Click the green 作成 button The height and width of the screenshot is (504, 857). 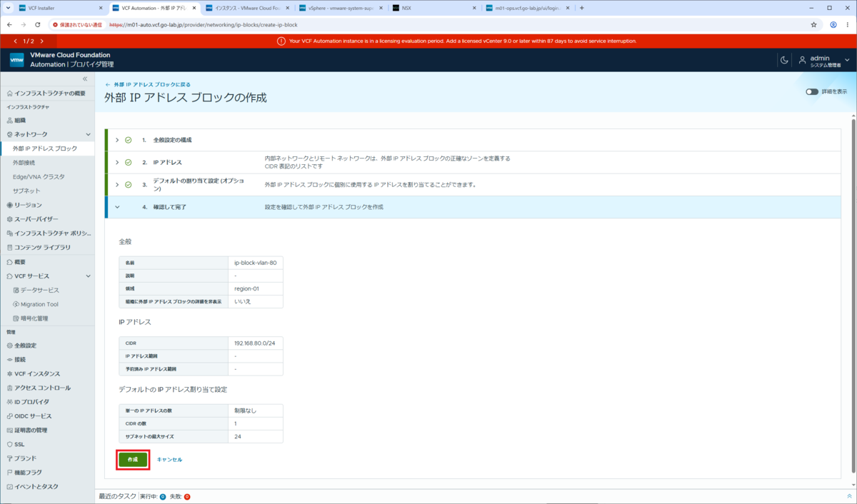(x=133, y=459)
